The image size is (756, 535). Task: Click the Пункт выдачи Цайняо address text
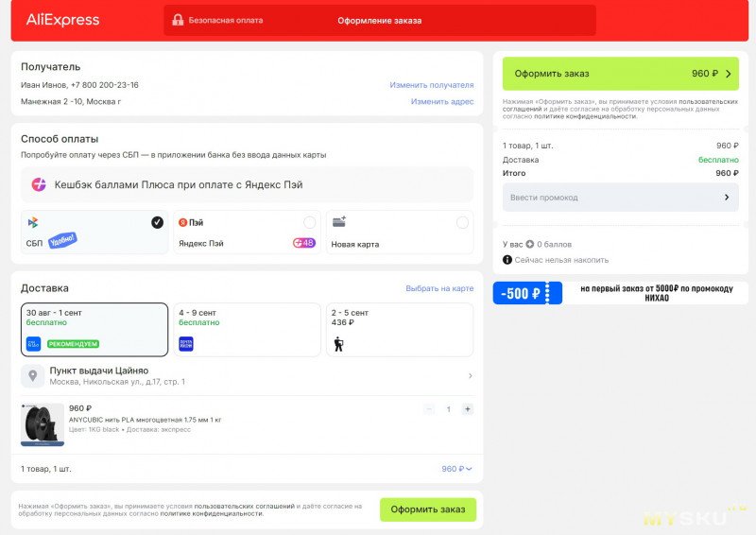pyautogui.click(x=117, y=382)
